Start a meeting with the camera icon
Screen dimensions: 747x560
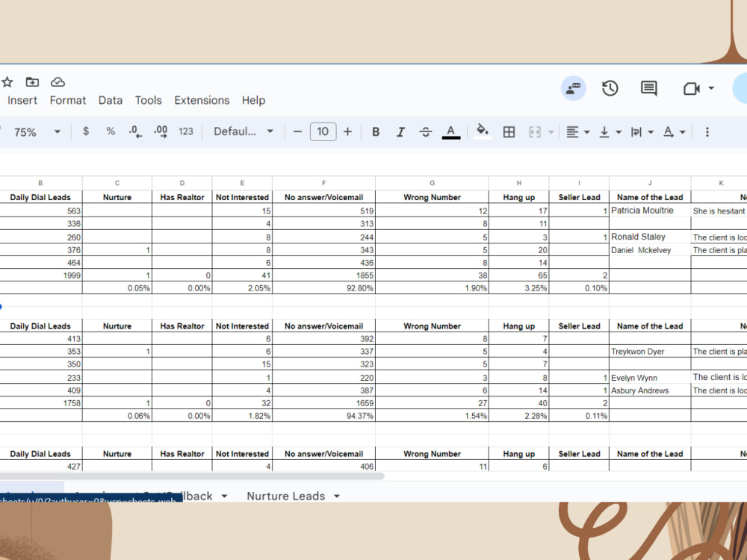click(x=691, y=88)
